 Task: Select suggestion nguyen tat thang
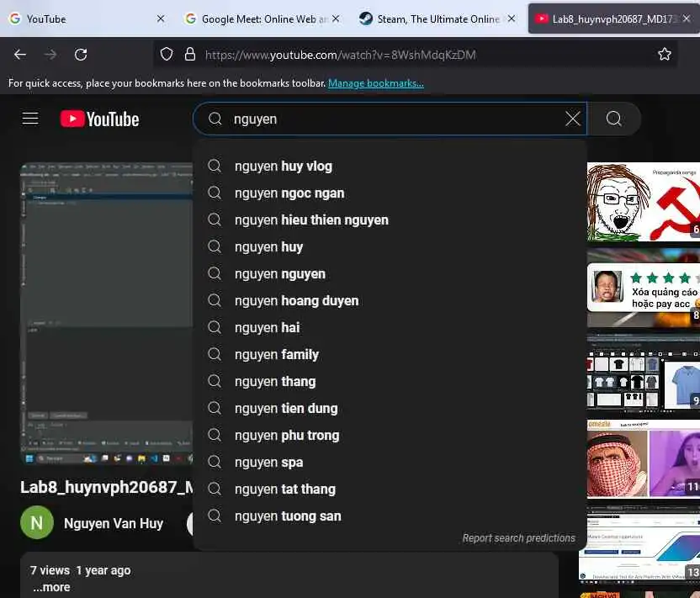coord(390,490)
